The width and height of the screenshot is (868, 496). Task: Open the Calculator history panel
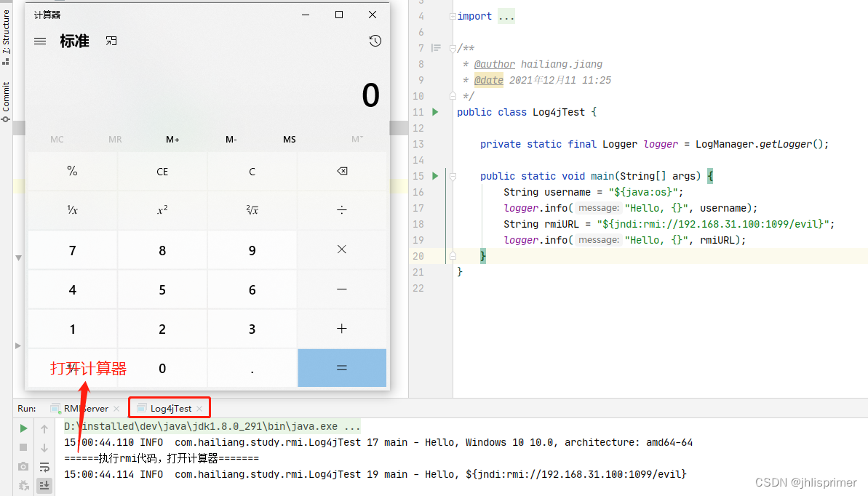point(375,41)
